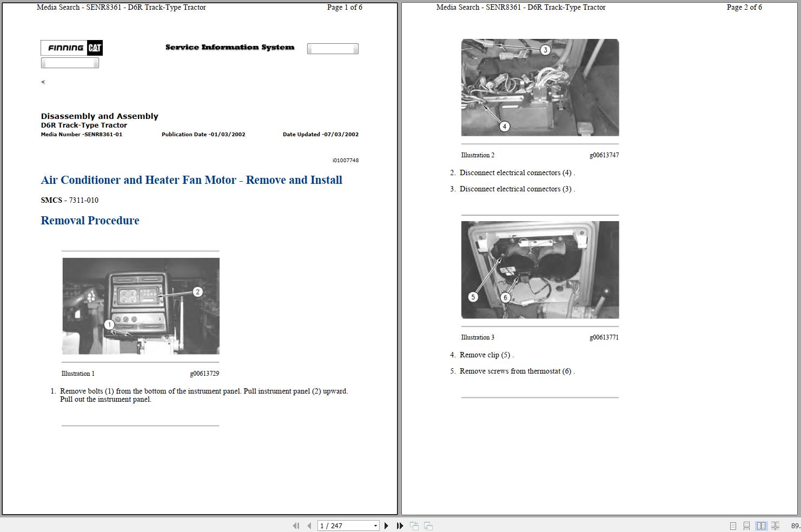Click the input box below Finning logo
This screenshot has height=532, width=801.
click(x=70, y=63)
